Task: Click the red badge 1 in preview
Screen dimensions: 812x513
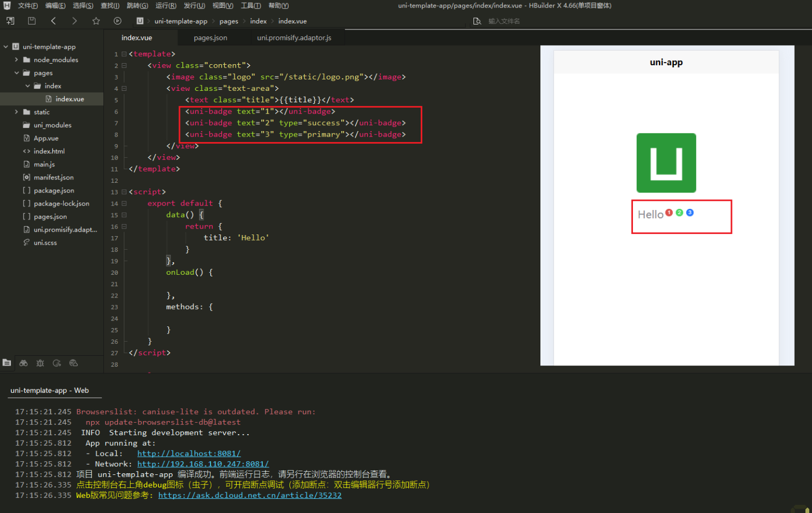Action: click(669, 213)
